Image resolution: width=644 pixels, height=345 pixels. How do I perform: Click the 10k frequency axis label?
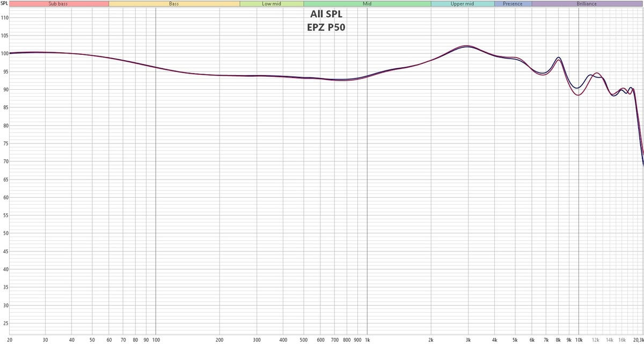(x=579, y=340)
